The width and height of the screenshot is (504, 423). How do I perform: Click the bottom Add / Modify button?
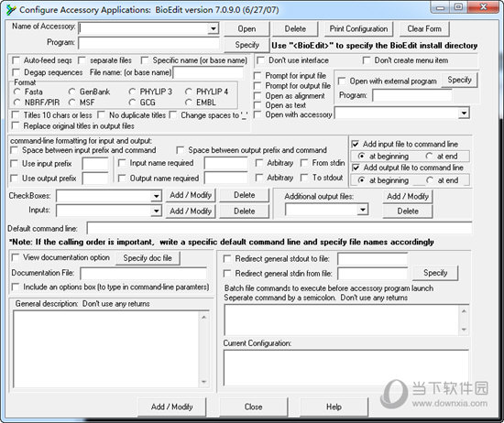pos(172,407)
